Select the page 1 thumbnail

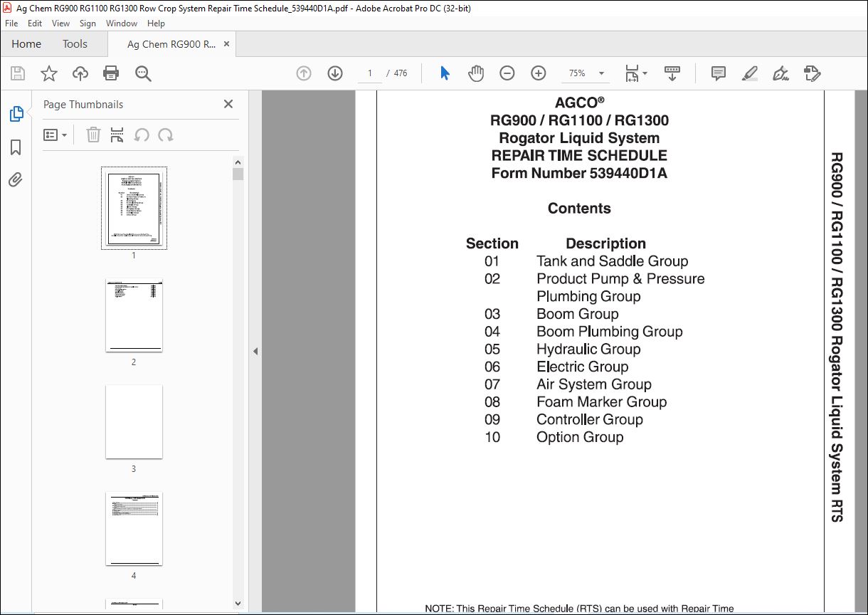[134, 208]
